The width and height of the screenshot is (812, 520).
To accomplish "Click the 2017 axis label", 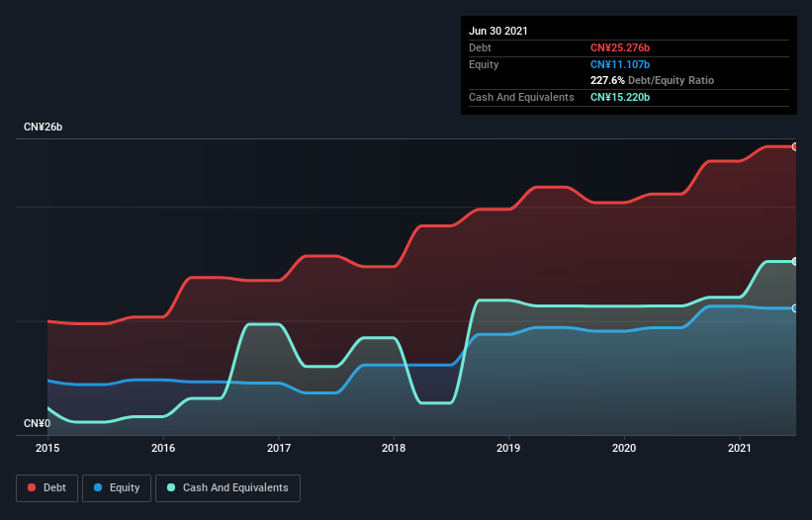I will point(279,448).
